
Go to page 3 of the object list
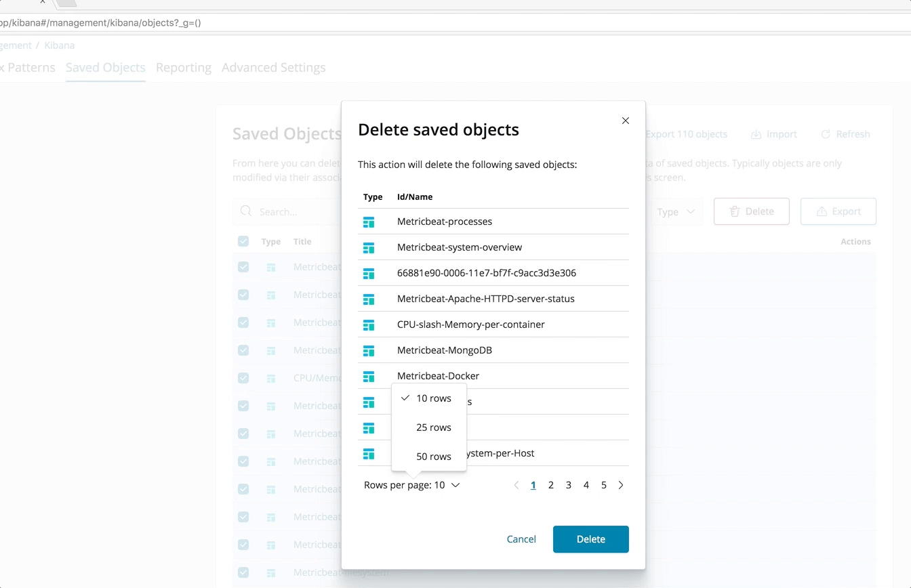[568, 485]
